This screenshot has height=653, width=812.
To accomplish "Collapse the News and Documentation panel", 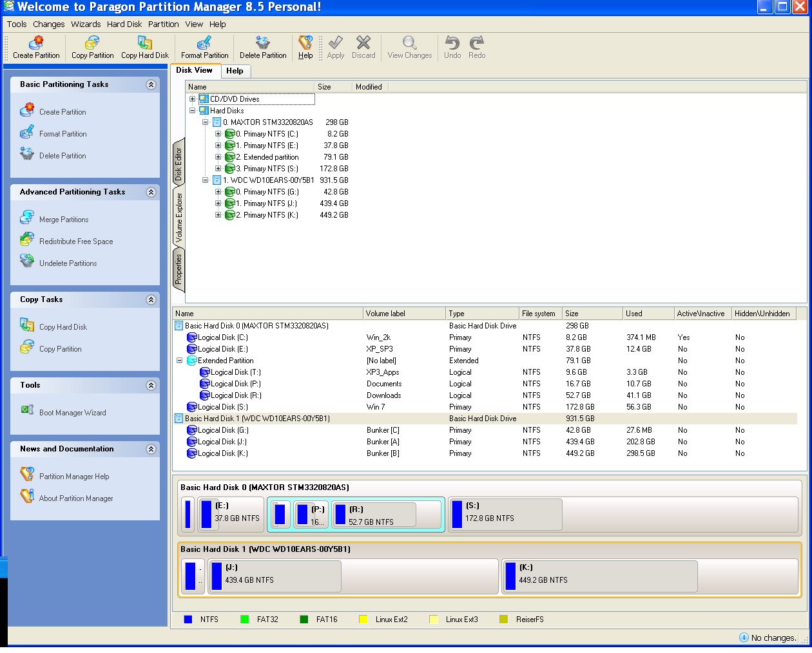I will point(151,449).
